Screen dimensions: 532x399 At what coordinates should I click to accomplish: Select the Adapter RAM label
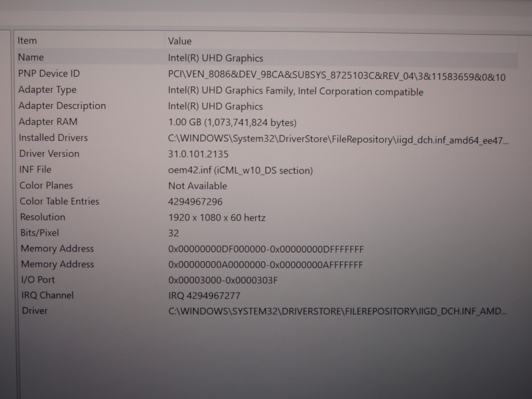48,122
